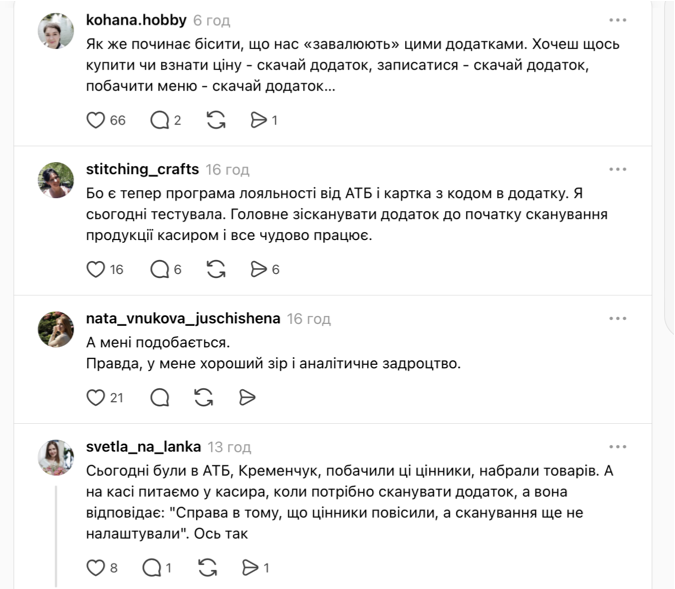Open kohana.hobby profile link
This screenshot has width=675, height=589.
(136, 19)
